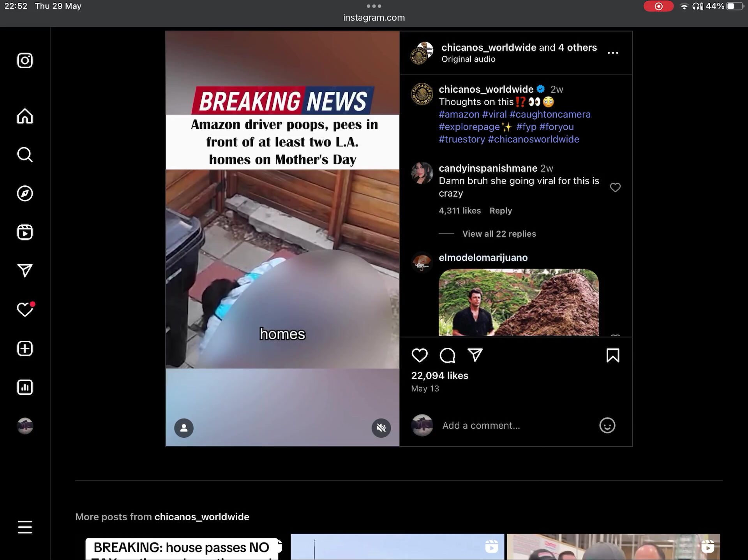Open the iPad multitasking three-dot menu
The height and width of the screenshot is (560, 748).
374,6
